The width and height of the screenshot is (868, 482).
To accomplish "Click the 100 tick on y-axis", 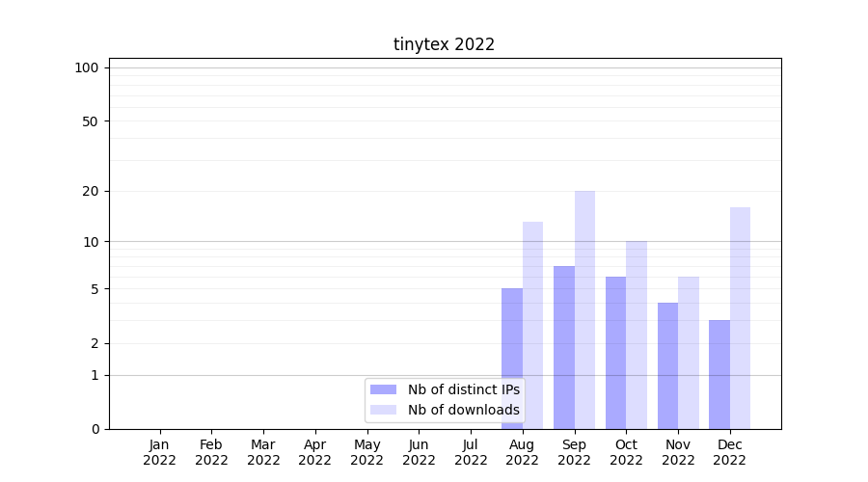I will pyautogui.click(x=87, y=67).
